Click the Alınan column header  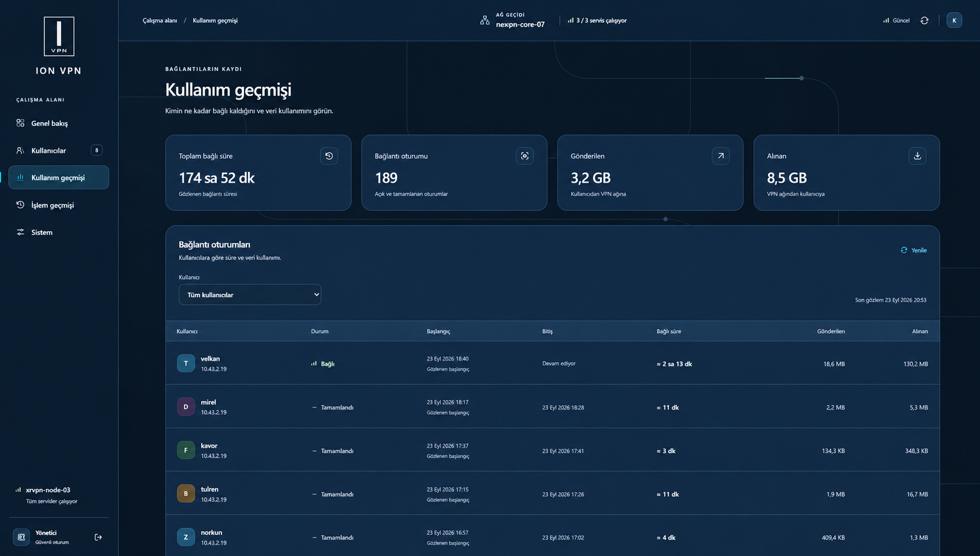pyautogui.click(x=920, y=331)
